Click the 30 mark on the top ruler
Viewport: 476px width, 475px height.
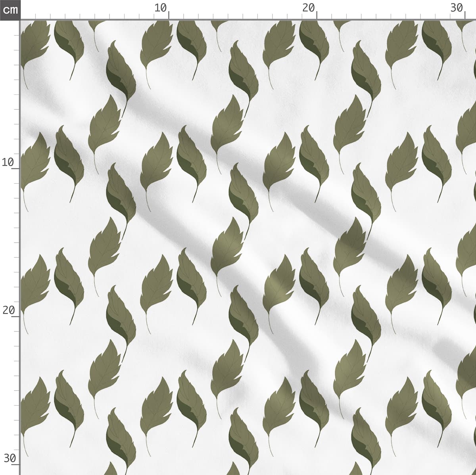point(457,8)
